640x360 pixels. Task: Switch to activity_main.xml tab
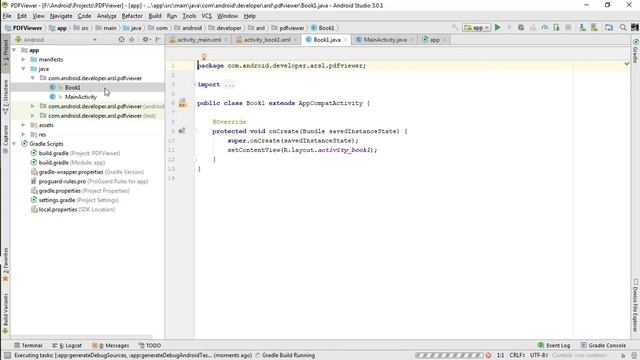pyautogui.click(x=198, y=40)
